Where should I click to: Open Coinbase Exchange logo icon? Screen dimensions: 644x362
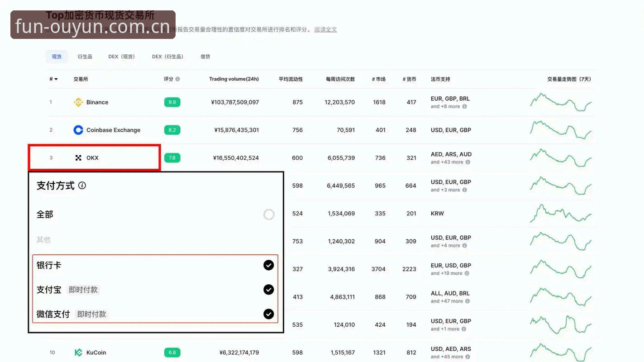tap(78, 130)
